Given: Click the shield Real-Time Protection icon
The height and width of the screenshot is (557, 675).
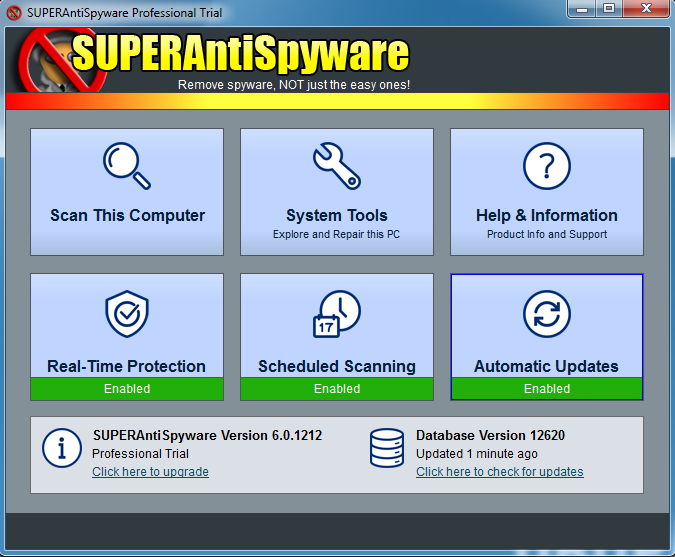Looking at the screenshot, I should pyautogui.click(x=127, y=315).
